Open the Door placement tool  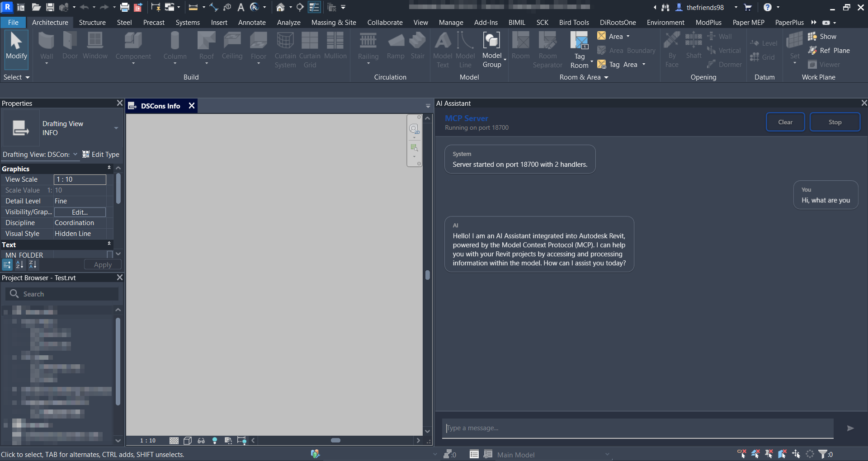[x=70, y=47]
